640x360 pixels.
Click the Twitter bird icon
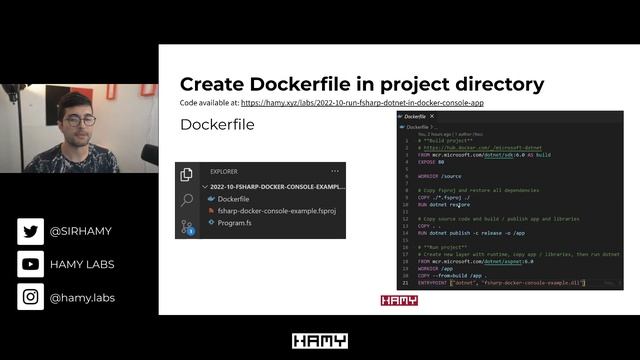(x=31, y=231)
